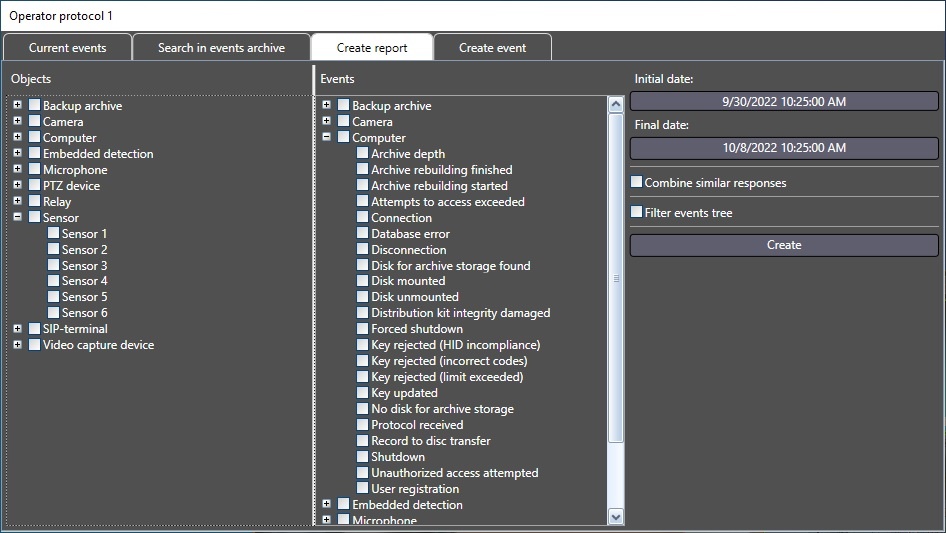Check the Database error event checkbox
This screenshot has width=946, height=533.
363,234
